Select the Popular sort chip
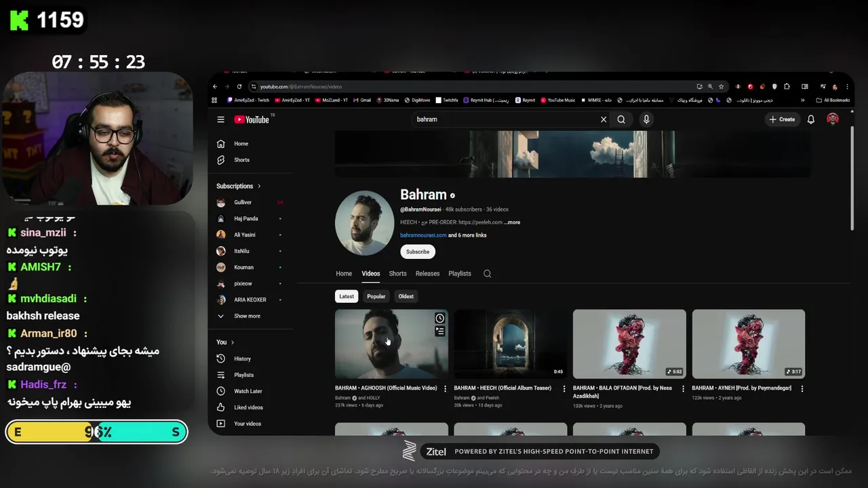 coord(376,296)
